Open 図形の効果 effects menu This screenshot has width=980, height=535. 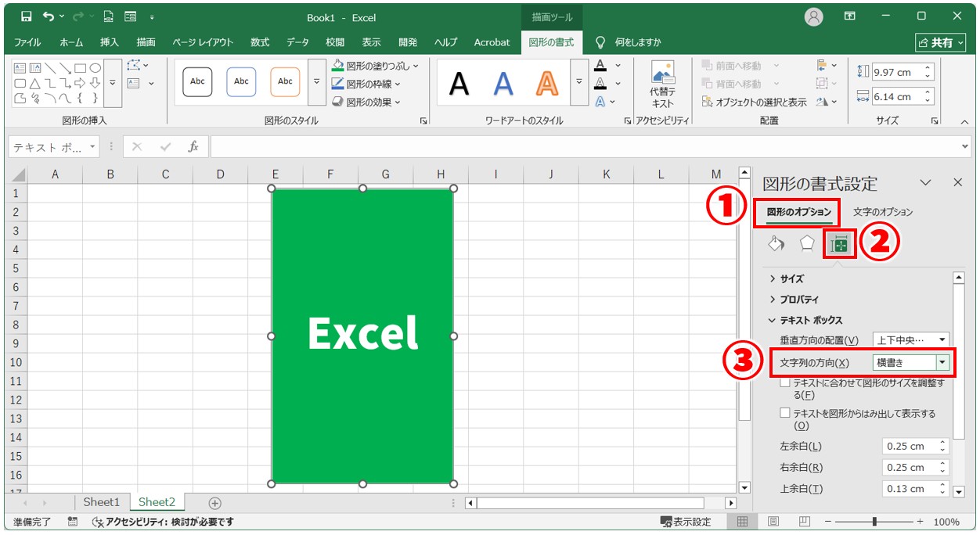pos(366,102)
